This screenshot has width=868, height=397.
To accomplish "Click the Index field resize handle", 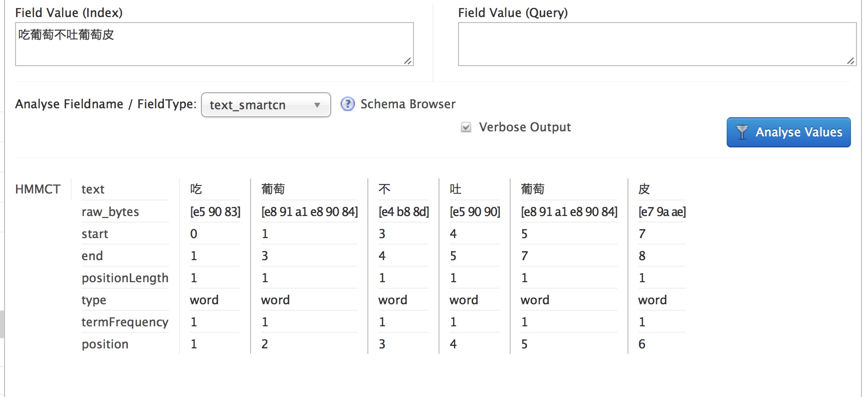I will 408,61.
